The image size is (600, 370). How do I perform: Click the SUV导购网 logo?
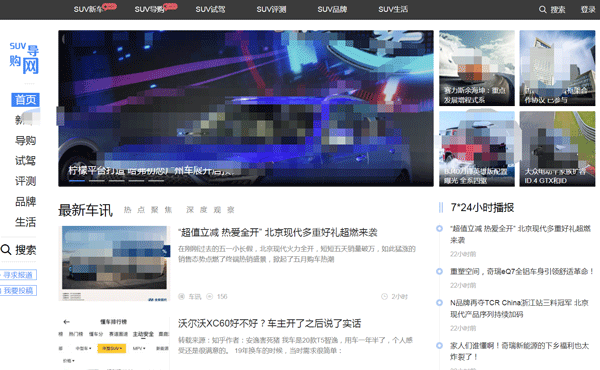[24, 58]
